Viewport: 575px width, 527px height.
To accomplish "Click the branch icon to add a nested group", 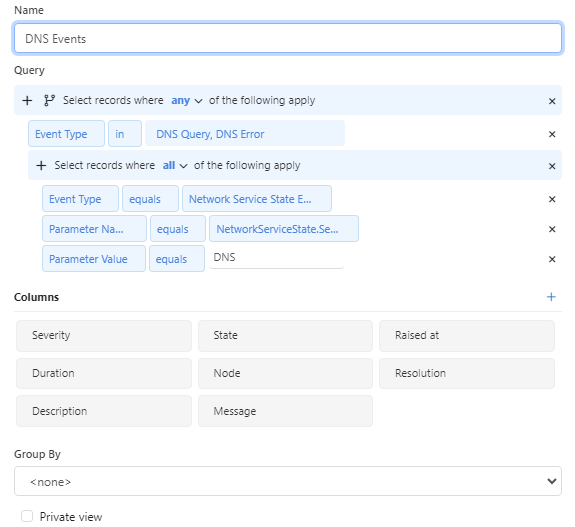I will 49,100.
